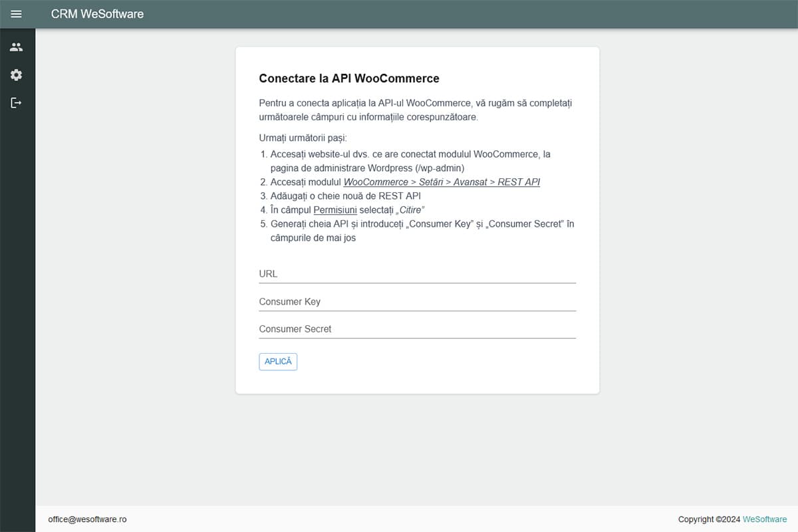The width and height of the screenshot is (798, 532).
Task: Click the logout icon in sidebar
Action: click(16, 103)
